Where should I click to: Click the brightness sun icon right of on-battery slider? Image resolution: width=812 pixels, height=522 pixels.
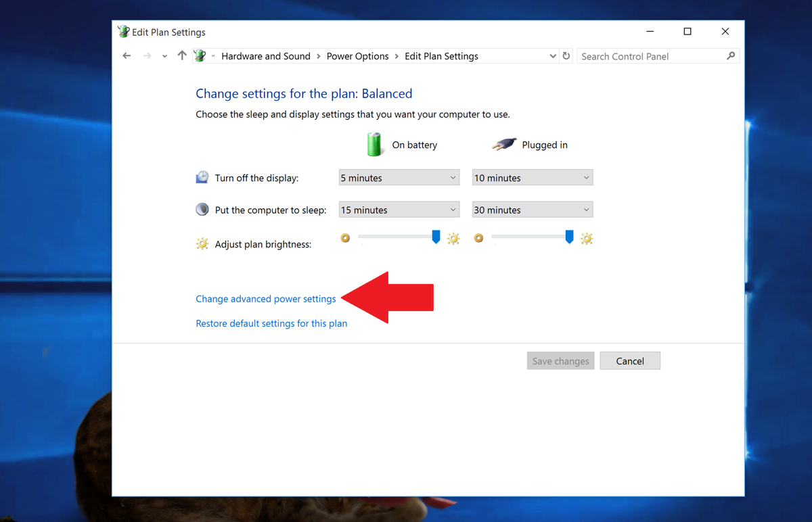453,238
